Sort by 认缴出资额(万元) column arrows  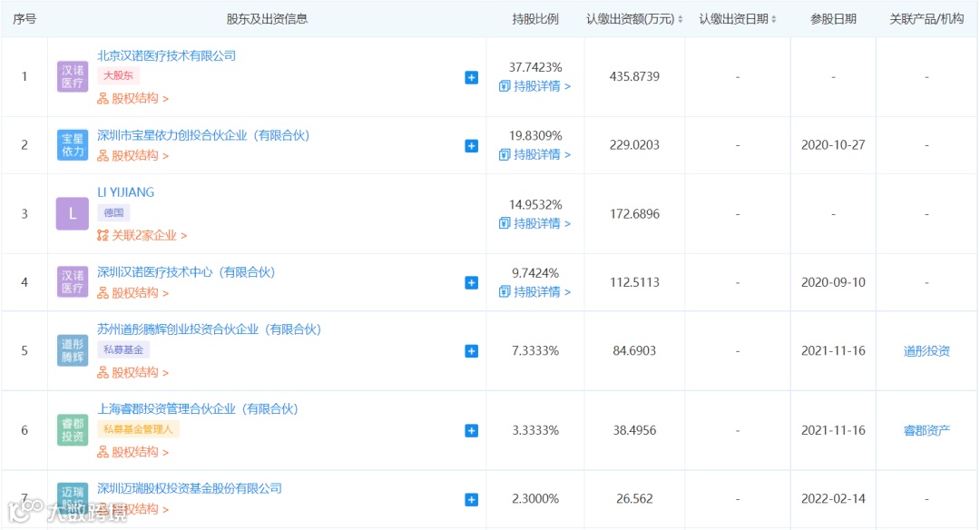coord(680,19)
